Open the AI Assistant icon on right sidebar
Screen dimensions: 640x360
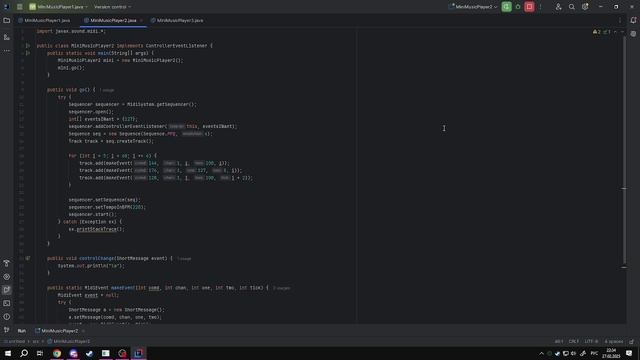[633, 34]
